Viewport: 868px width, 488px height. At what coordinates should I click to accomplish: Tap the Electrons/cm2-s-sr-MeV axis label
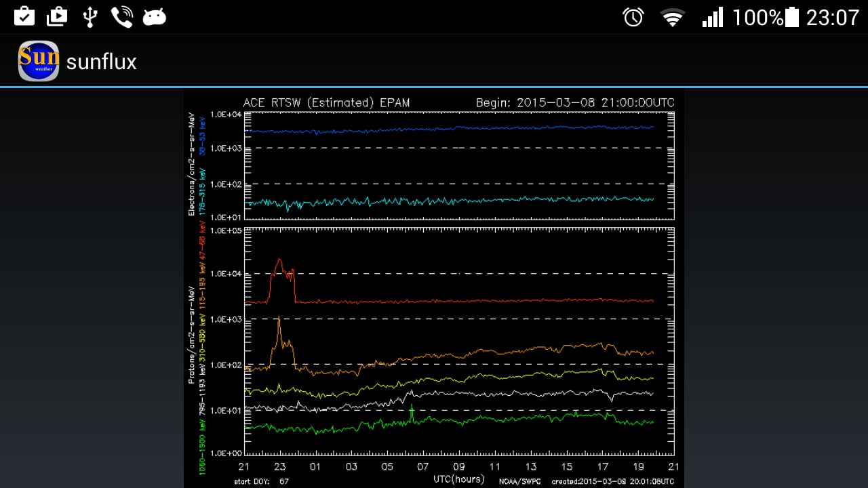[191, 165]
